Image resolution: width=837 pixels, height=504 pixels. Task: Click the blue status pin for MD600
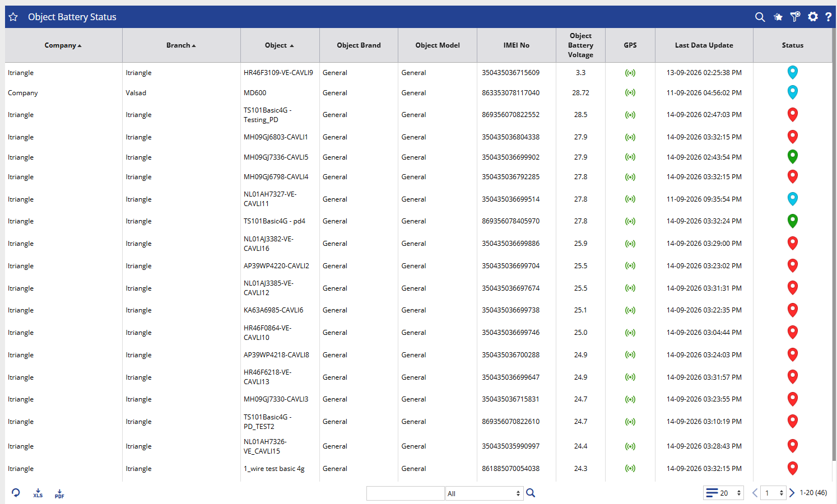click(792, 92)
